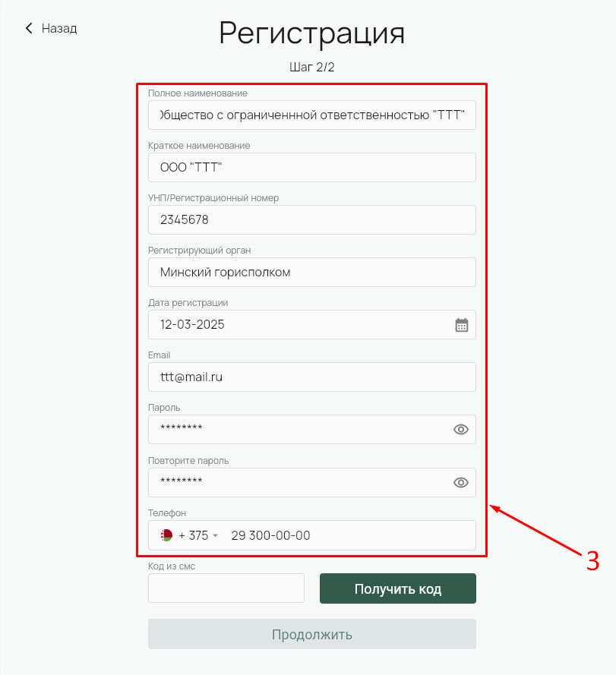Click the Продолжить button
616x675 pixels.
tap(312, 634)
